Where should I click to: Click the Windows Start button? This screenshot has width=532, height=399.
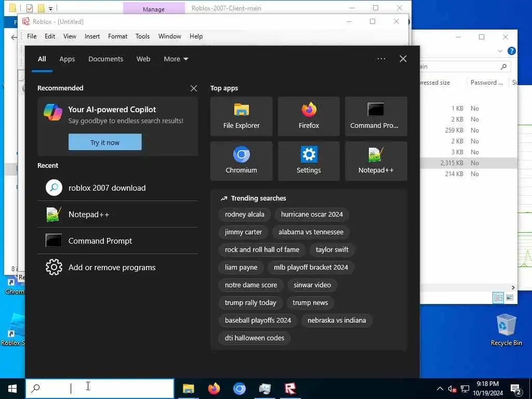[12, 389]
